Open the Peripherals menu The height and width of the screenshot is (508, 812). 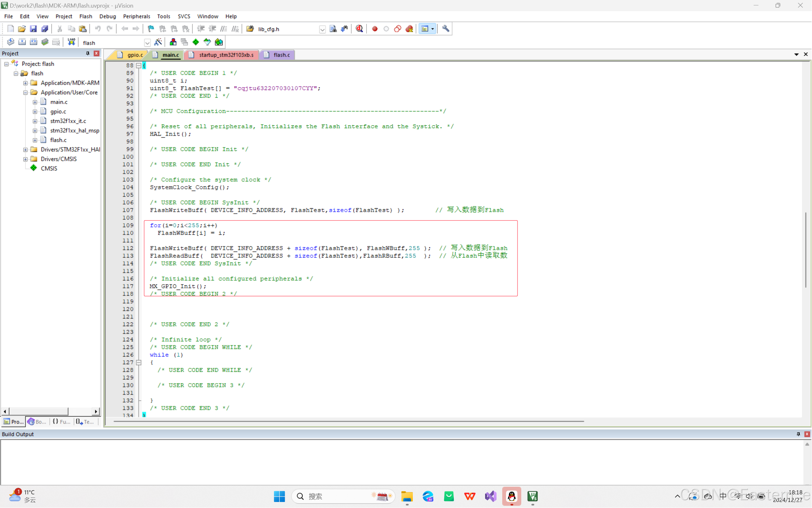pos(136,16)
